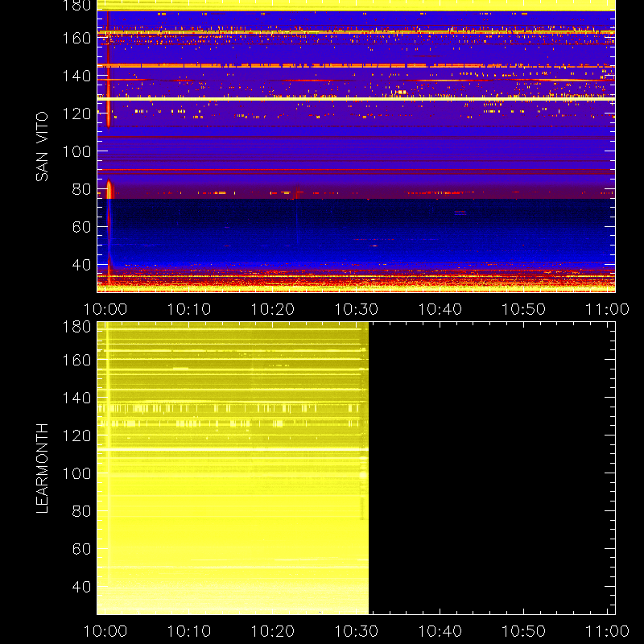This screenshot has width=644, height=644.
Task: Click the bright yellow line near 127 MHz in San Vito
Action: (x=356, y=99)
